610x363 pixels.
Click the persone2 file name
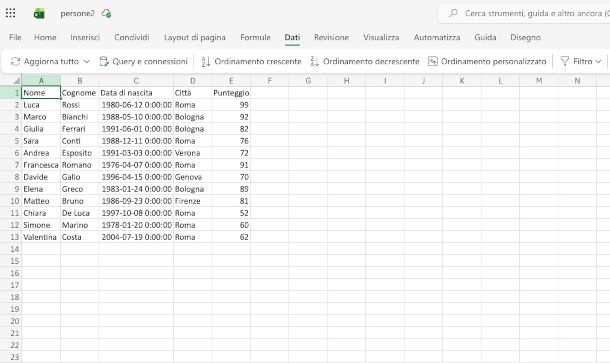[77, 13]
